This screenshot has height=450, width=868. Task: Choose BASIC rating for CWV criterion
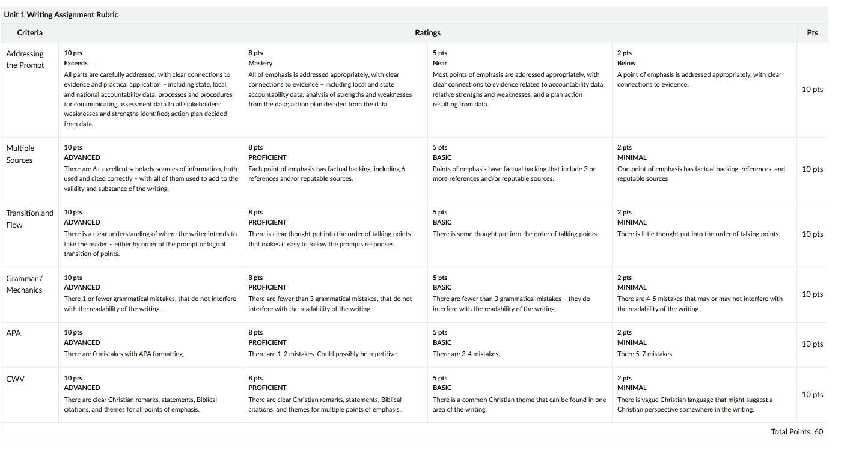[520, 395]
